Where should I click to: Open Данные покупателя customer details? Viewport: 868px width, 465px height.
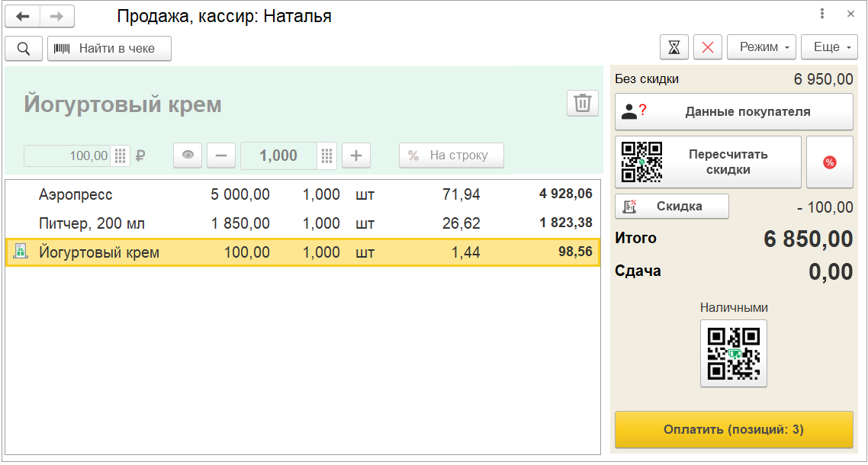(734, 112)
